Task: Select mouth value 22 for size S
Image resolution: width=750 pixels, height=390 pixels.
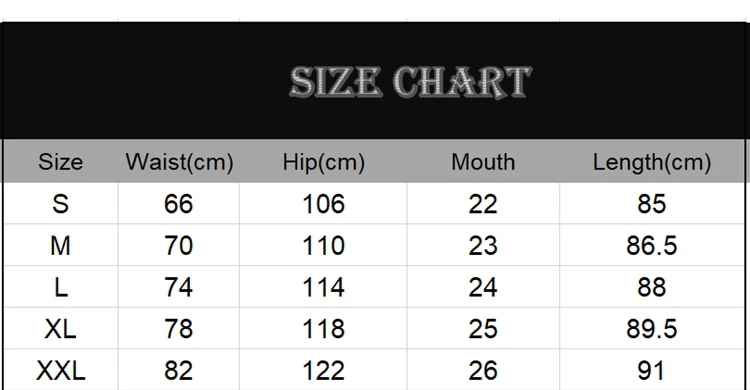Action: tap(483, 204)
